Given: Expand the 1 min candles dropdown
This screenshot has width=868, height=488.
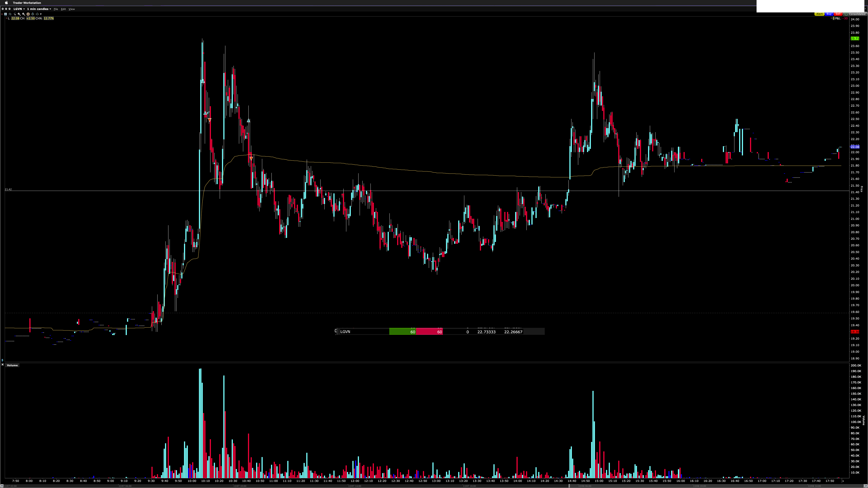Looking at the screenshot, I should 50,9.
